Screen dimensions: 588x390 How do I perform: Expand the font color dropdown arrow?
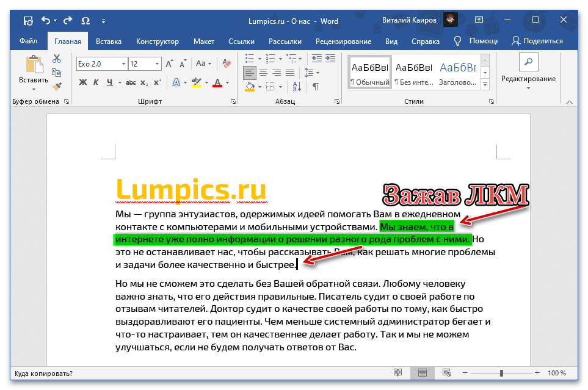(x=227, y=82)
